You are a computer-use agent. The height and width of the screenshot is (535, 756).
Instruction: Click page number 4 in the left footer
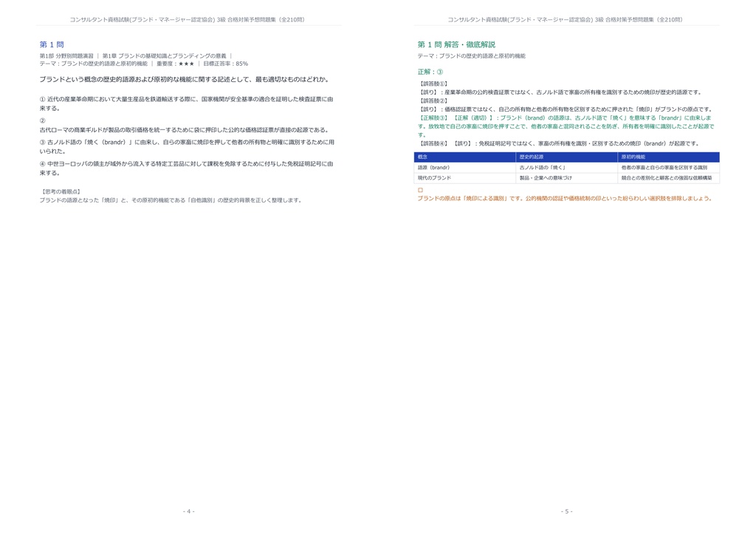[189, 511]
